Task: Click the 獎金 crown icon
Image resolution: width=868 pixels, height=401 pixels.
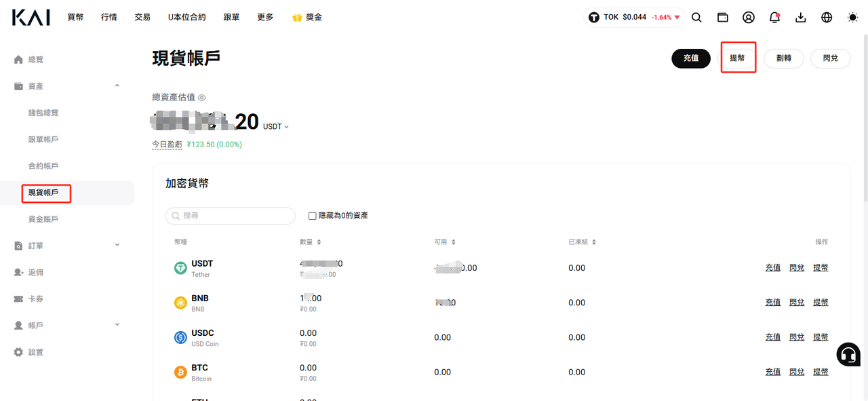Action: (296, 18)
